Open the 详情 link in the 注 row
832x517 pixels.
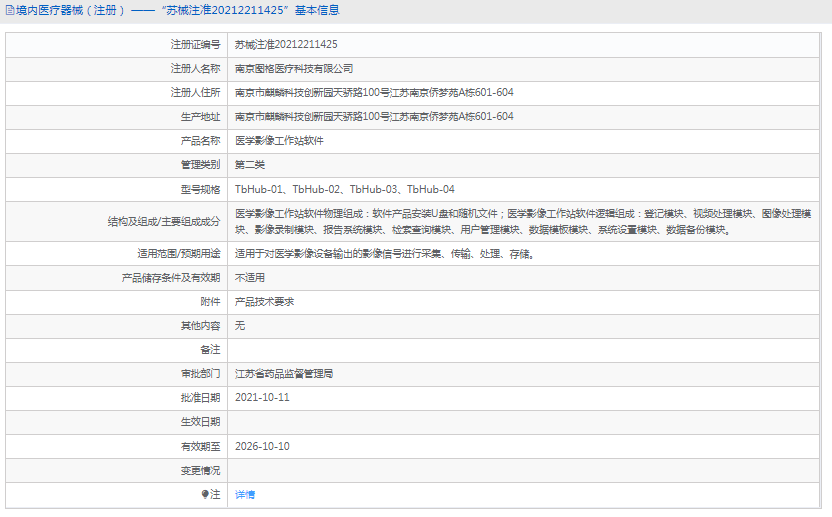click(x=245, y=495)
